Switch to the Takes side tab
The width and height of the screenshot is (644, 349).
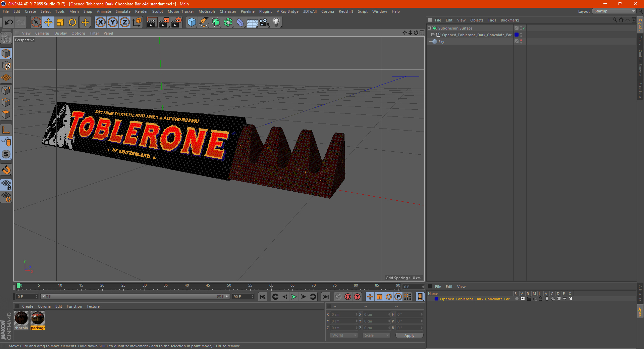[x=640, y=41]
